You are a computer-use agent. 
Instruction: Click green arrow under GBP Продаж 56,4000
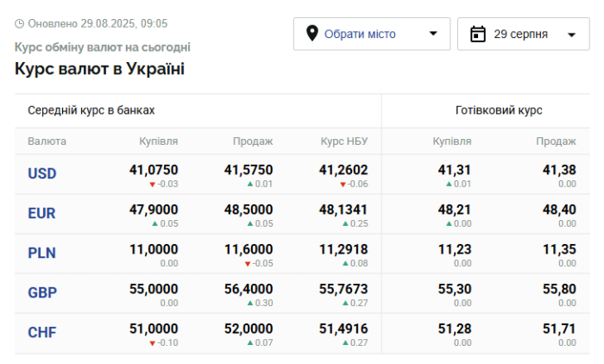click(x=250, y=303)
